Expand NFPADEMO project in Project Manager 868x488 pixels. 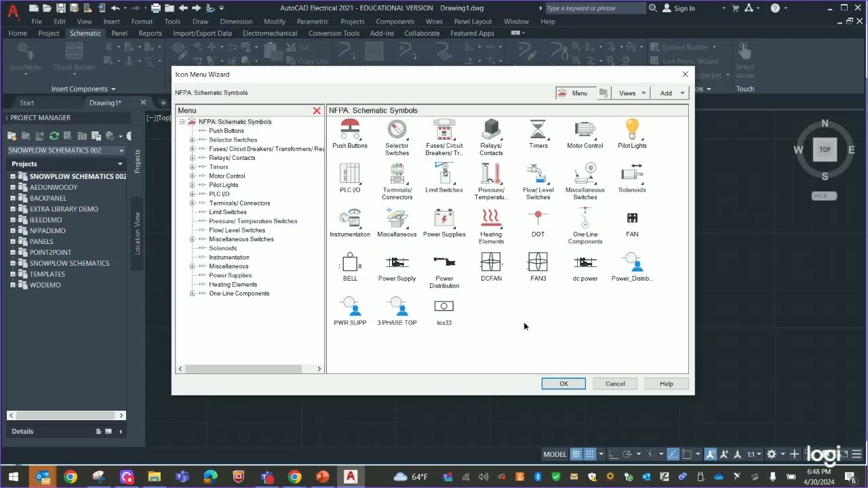tap(12, 230)
